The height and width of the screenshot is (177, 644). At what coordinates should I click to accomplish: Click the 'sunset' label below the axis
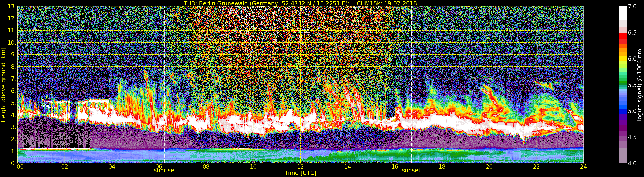[411, 170]
